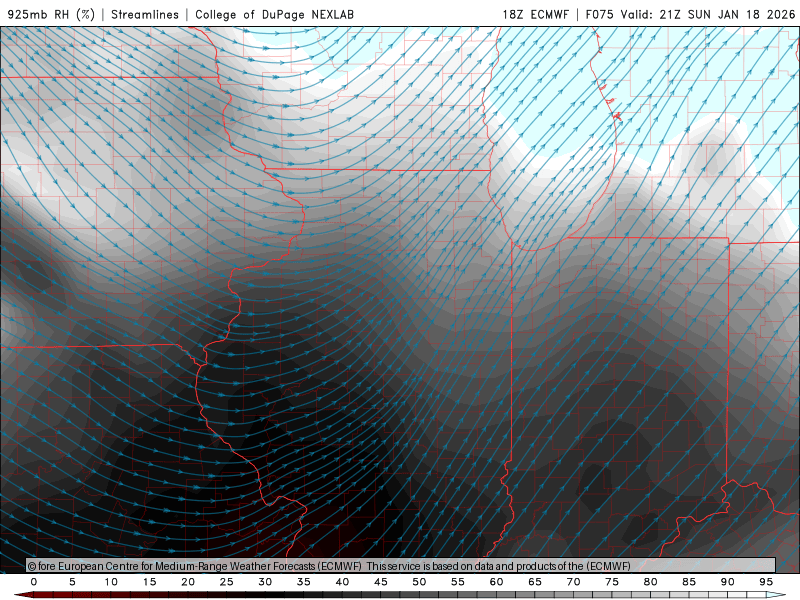The width and height of the screenshot is (800, 600).
Task: Click the ECMWF copyright notice banner
Action: click(x=401, y=566)
